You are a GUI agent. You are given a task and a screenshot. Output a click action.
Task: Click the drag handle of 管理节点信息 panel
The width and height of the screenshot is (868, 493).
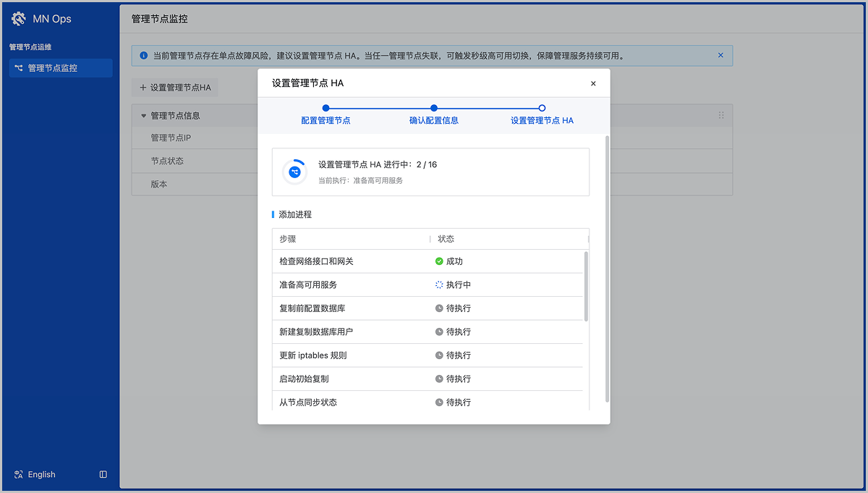tap(720, 115)
